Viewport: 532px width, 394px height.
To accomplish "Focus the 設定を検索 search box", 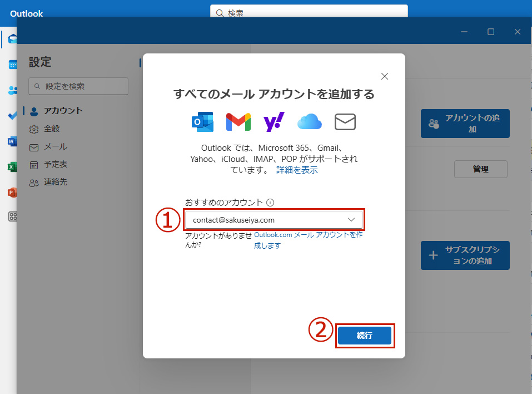I will tap(78, 86).
